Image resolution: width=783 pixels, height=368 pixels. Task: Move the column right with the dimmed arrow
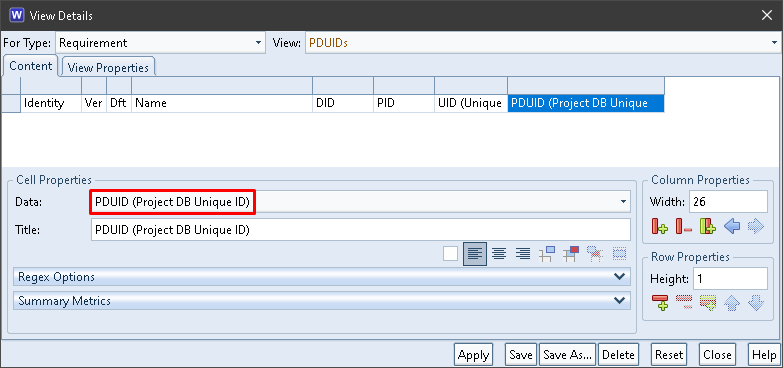tap(756, 227)
